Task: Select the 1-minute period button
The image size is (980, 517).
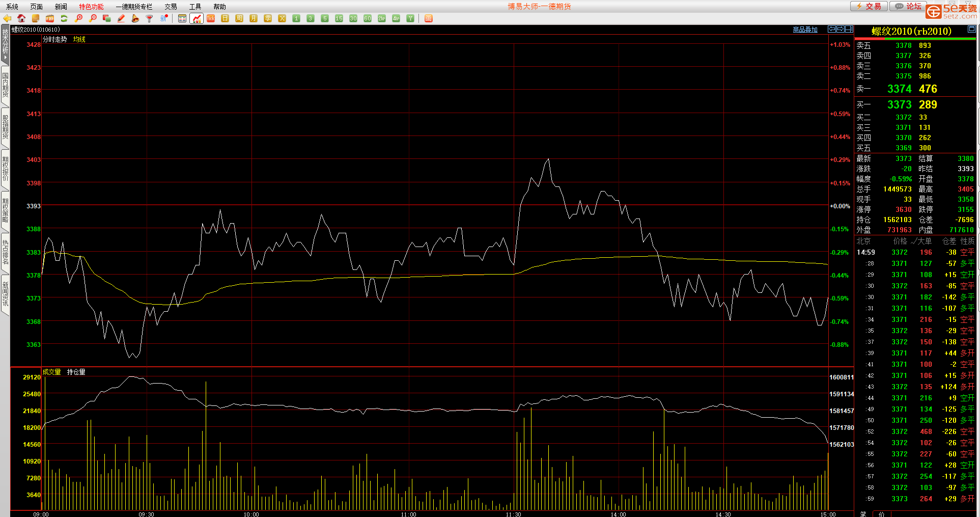Action: click(x=296, y=18)
